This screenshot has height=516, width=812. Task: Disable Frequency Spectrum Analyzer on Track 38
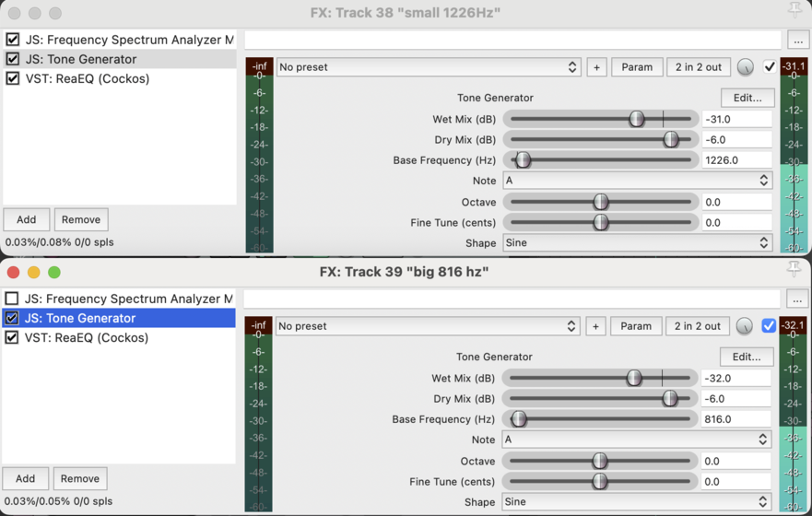click(x=13, y=40)
